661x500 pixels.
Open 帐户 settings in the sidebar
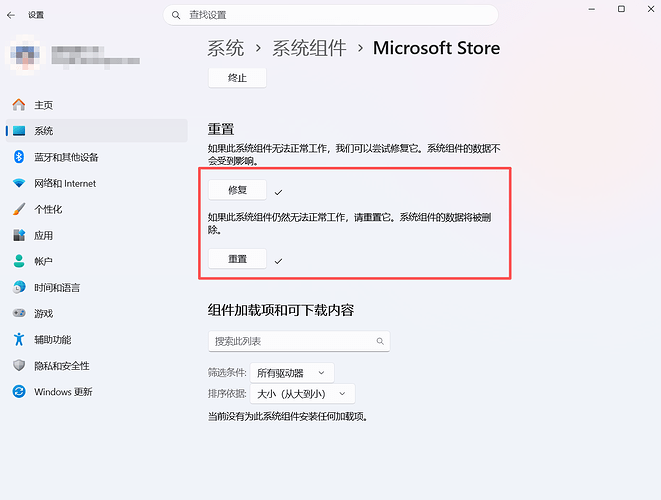tap(97, 261)
